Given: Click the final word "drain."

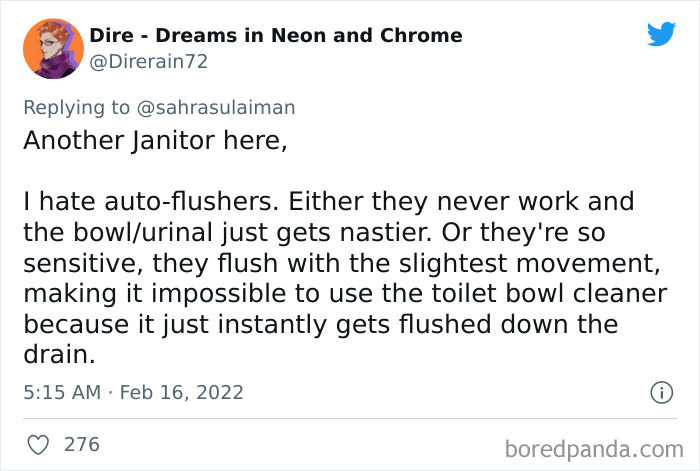Looking at the screenshot, I should 59,354.
